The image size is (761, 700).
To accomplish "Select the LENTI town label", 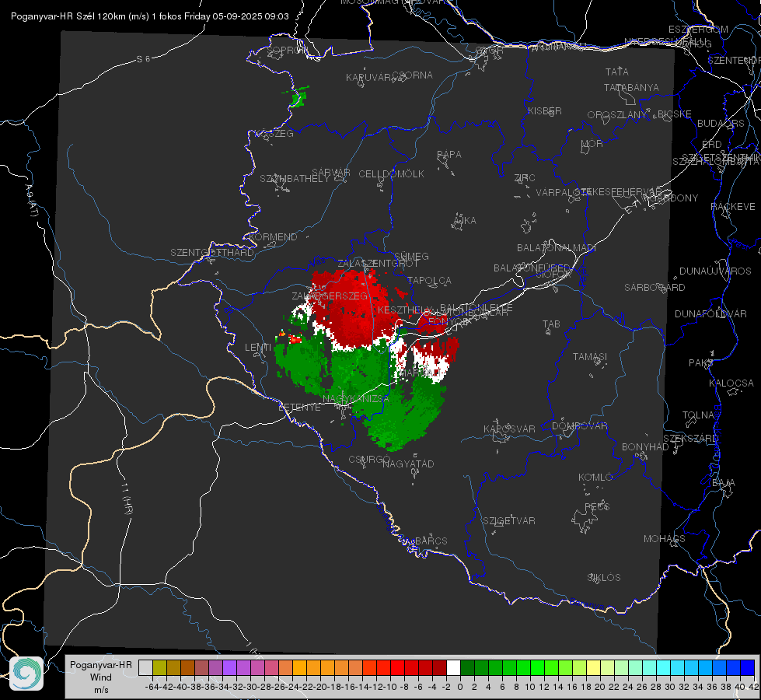I will coord(258,348).
